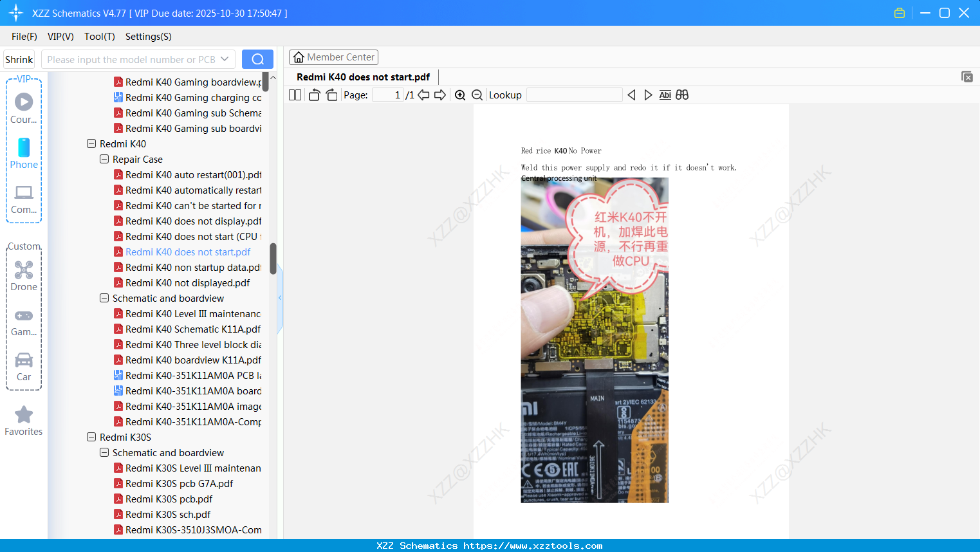Open the Favorites star

click(x=24, y=421)
